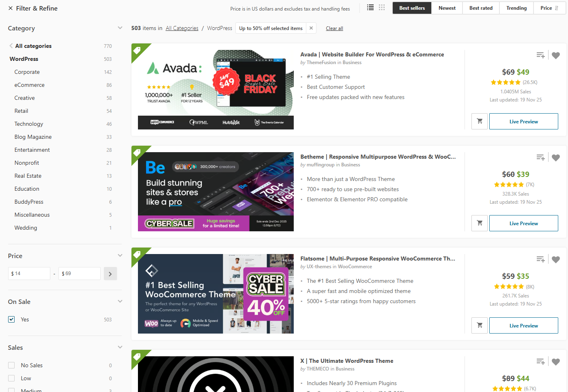The image size is (568, 392).
Task: Check the Low sales filter
Action: [11, 378]
